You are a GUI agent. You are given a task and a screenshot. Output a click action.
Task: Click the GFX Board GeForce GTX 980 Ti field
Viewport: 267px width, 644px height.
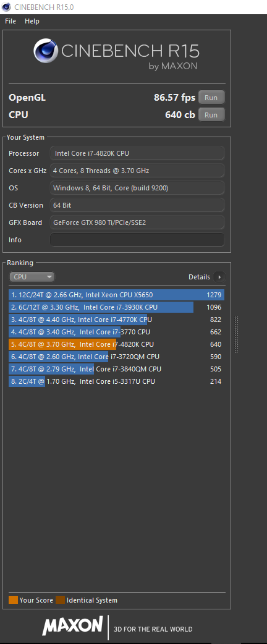tap(137, 222)
